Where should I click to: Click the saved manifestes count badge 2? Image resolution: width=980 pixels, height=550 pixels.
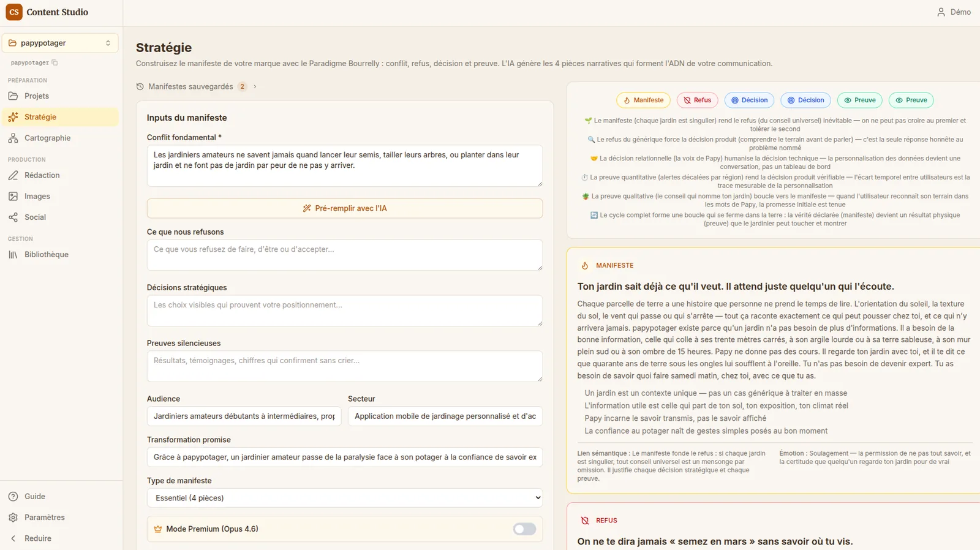click(x=243, y=86)
